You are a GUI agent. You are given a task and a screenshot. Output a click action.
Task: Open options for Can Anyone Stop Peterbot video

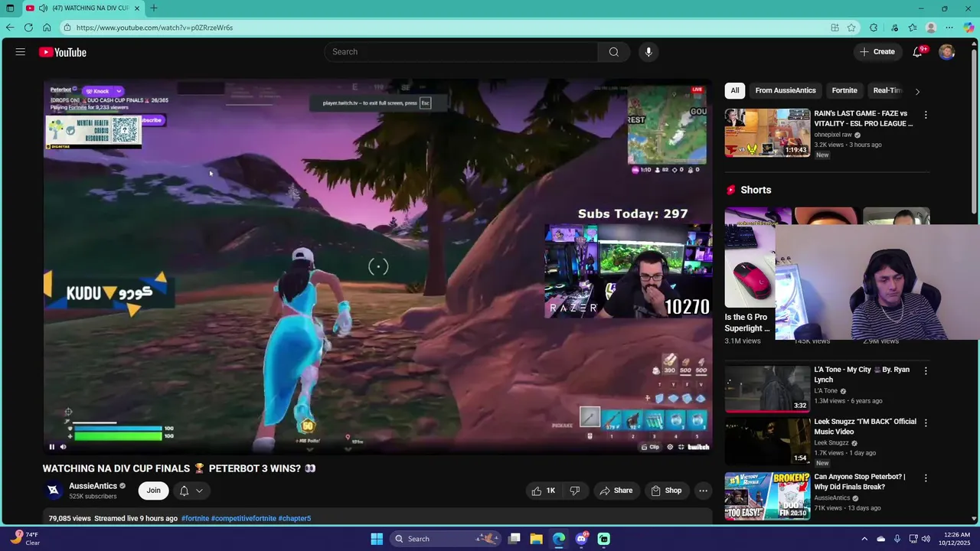[x=926, y=478]
